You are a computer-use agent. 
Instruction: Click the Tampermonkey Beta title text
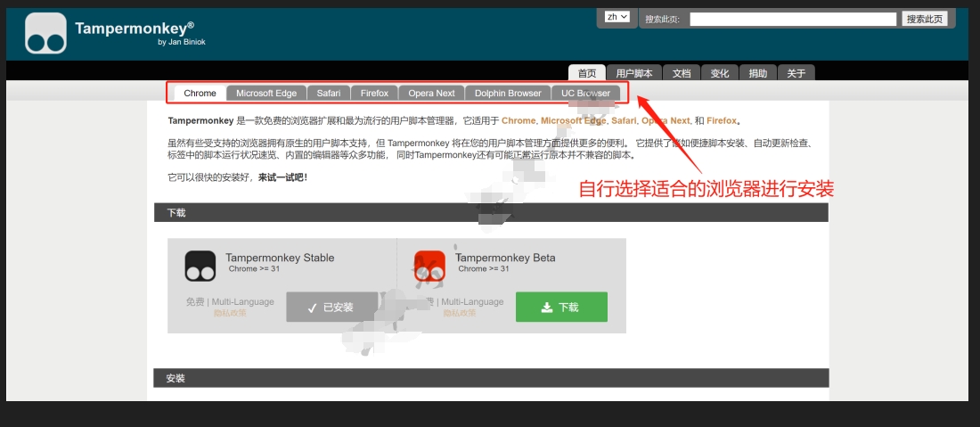point(505,258)
